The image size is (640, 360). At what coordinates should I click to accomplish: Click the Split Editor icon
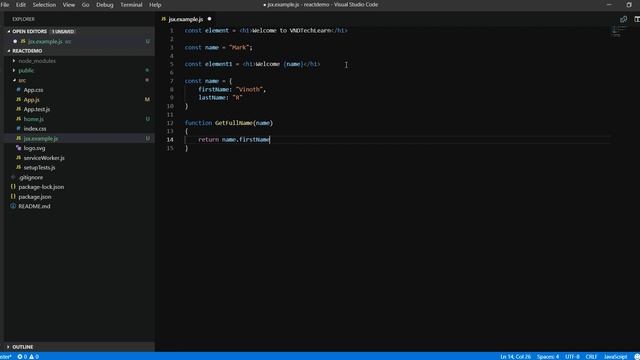(637, 19)
